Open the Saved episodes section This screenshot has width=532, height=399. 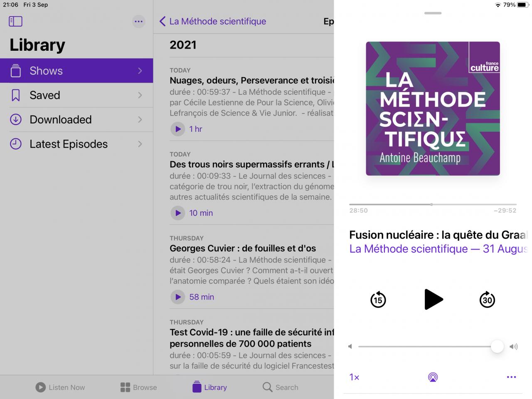(x=76, y=95)
